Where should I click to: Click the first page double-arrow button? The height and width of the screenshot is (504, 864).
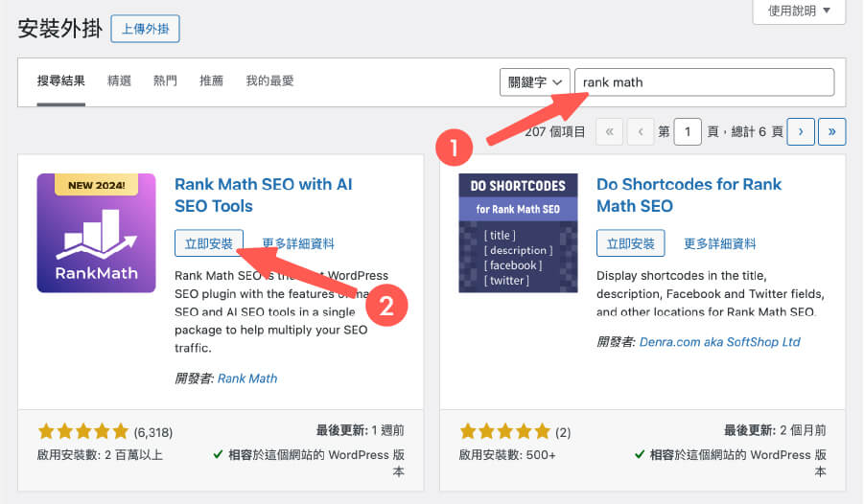610,131
